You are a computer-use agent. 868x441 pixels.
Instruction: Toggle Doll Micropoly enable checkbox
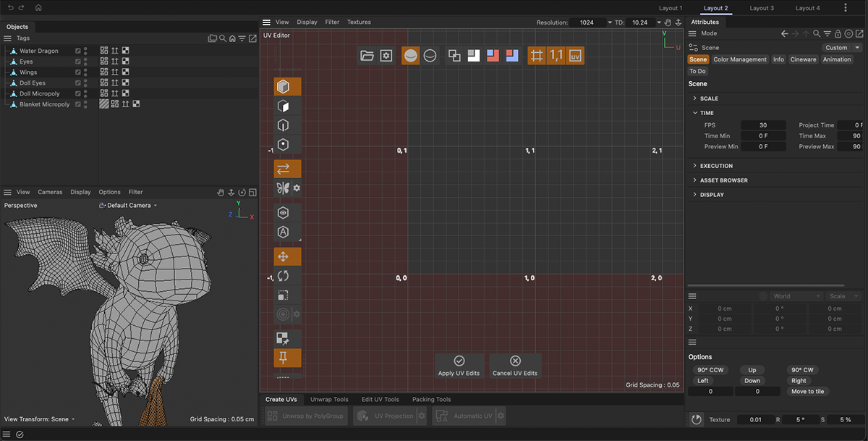(78, 93)
